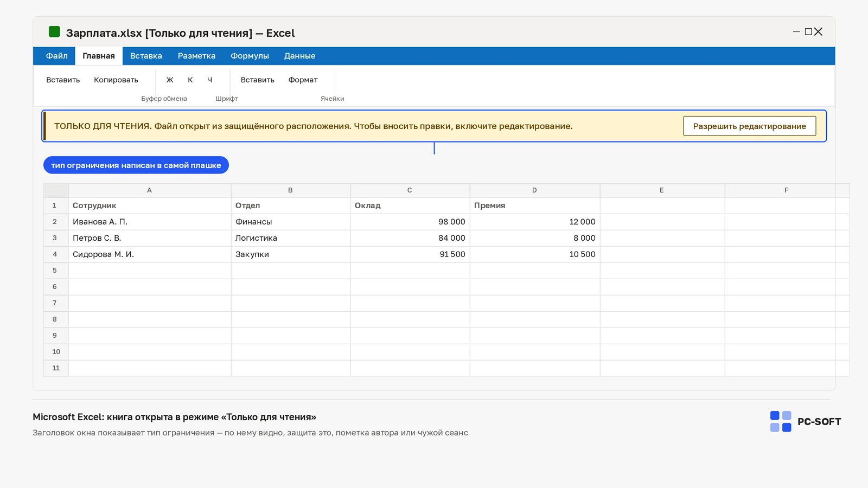This screenshot has width=868, height=488.
Task: Close the Excel window
Action: tap(819, 32)
